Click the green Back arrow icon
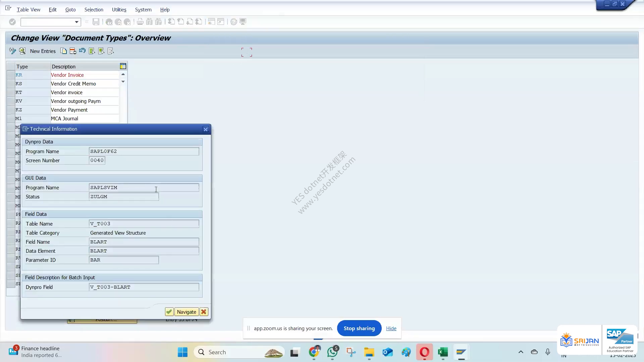This screenshot has height=362, width=644. point(109,22)
